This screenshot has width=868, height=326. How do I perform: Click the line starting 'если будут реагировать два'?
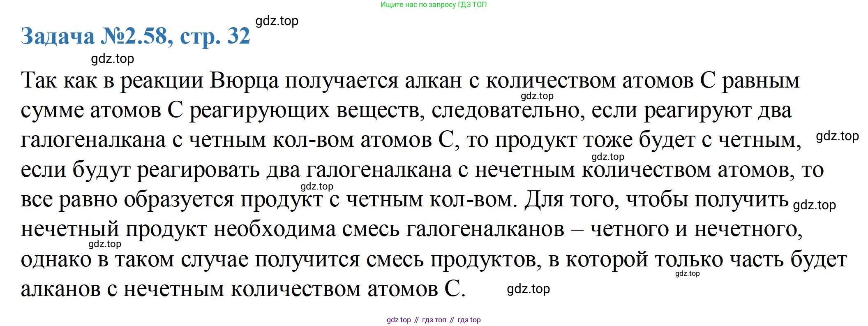[x=422, y=170]
